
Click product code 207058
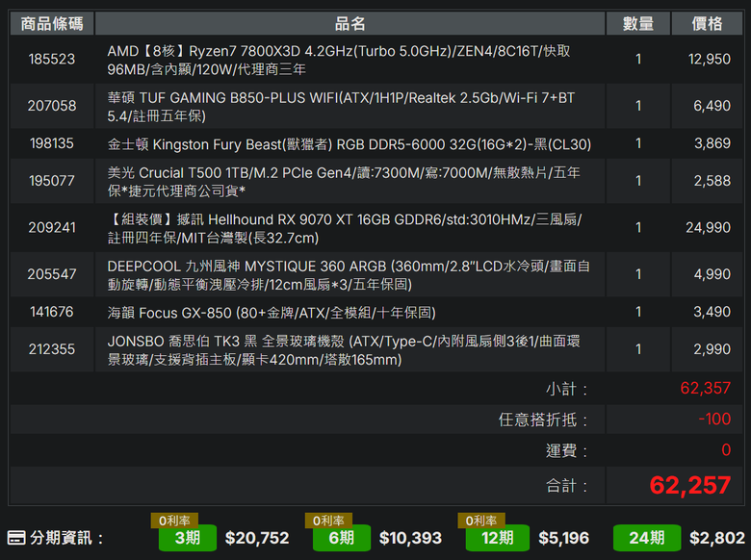tap(52, 106)
